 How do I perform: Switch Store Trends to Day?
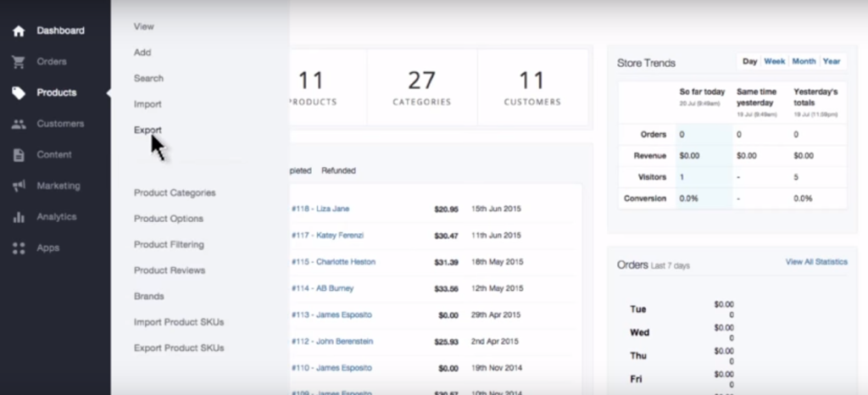pyautogui.click(x=749, y=61)
